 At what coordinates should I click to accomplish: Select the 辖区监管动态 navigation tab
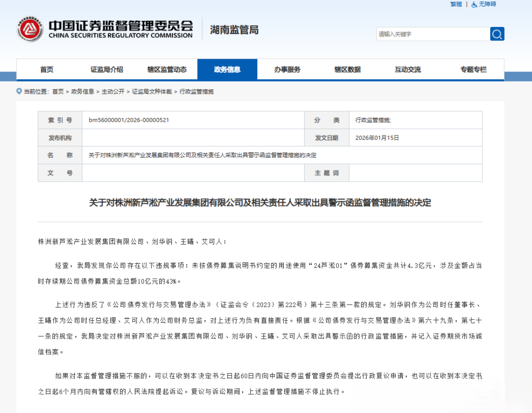click(167, 70)
